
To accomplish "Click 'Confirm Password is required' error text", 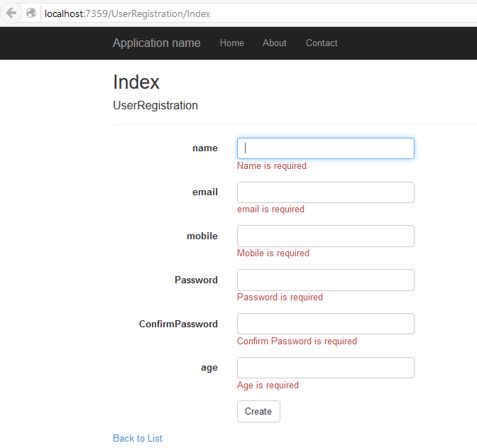I will coord(297,342).
